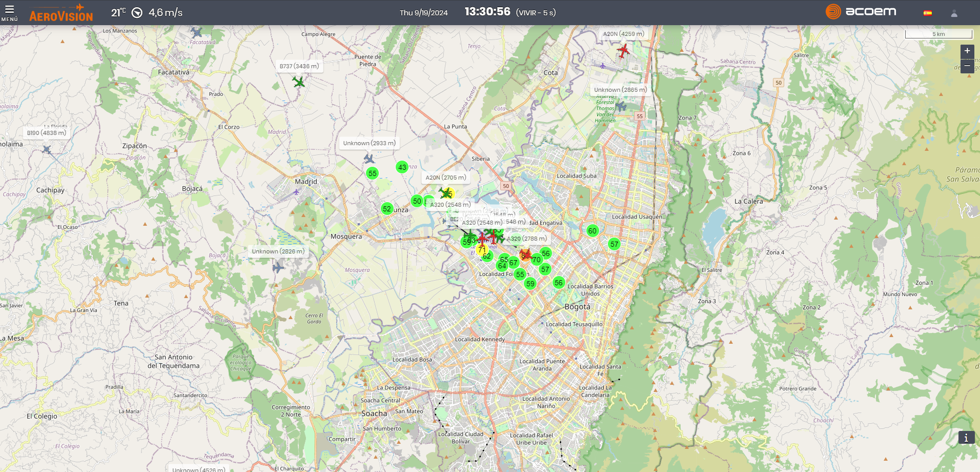The image size is (980, 472).
Task: Click the Bogotá city label
Action: 578,307
